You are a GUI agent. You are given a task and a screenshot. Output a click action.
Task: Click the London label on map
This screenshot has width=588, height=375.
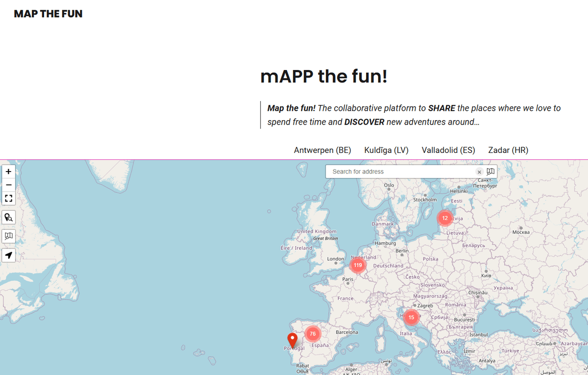coord(336,259)
